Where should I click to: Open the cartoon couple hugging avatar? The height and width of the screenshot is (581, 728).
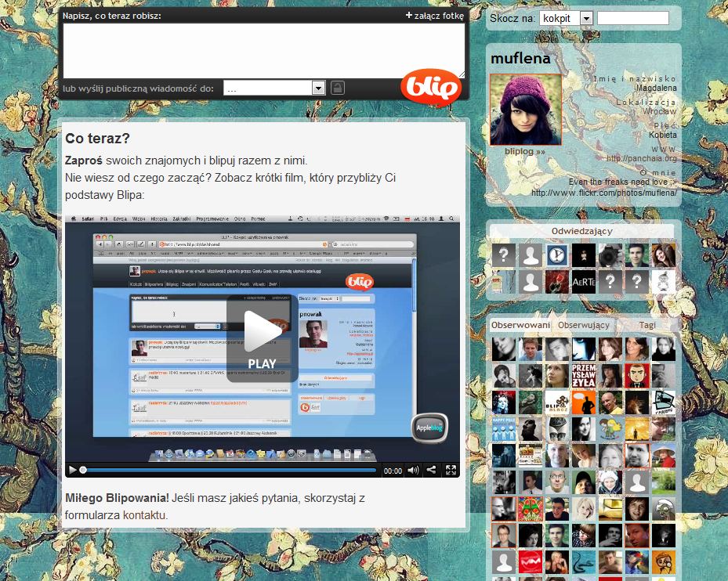[610, 429]
